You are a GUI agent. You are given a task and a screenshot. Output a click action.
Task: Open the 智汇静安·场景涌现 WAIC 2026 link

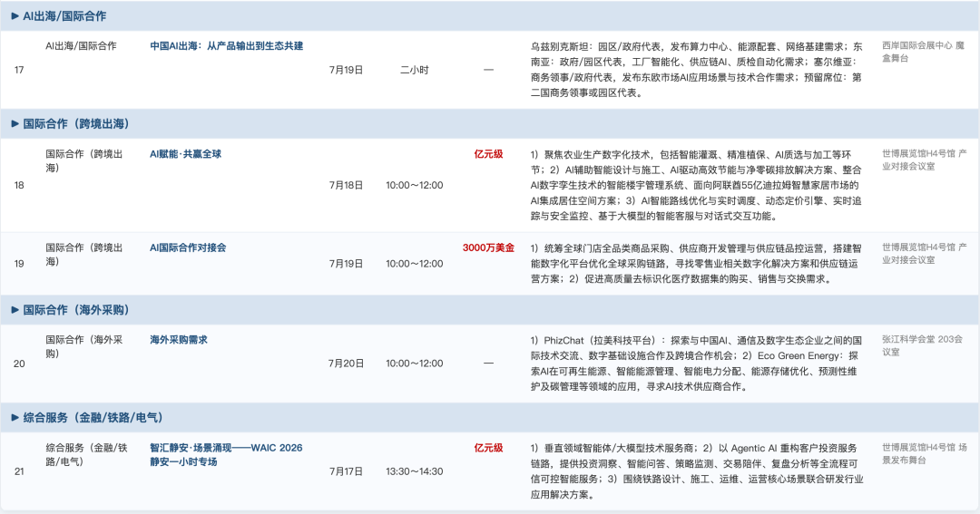point(226,455)
